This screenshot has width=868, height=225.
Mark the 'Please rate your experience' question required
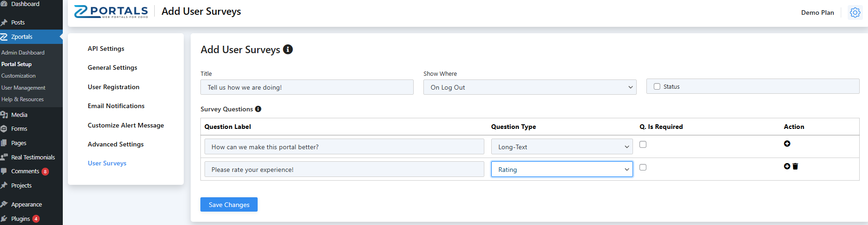coord(643,167)
